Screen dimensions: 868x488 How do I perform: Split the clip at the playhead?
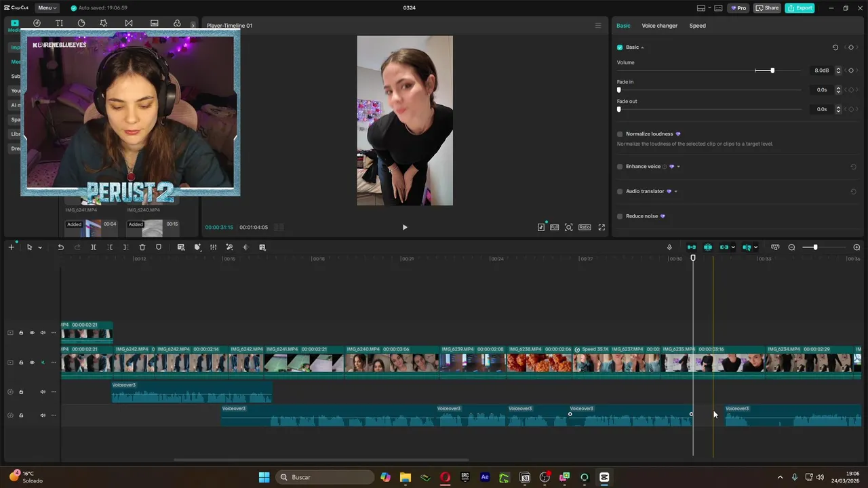click(94, 247)
